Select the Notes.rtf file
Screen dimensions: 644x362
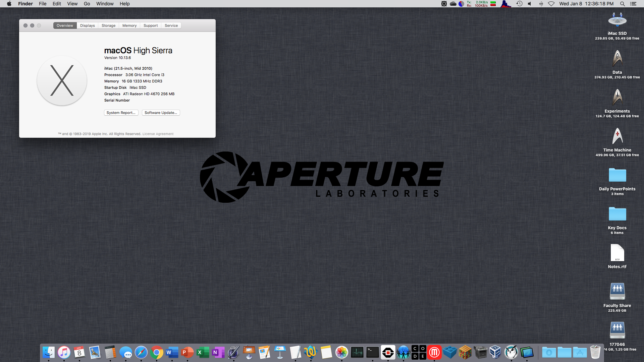coord(617,253)
